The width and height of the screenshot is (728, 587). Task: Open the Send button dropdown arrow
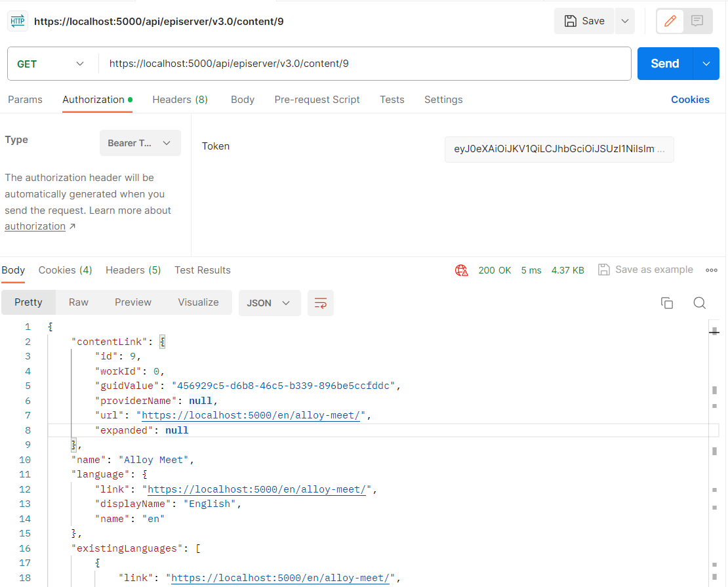[706, 64]
